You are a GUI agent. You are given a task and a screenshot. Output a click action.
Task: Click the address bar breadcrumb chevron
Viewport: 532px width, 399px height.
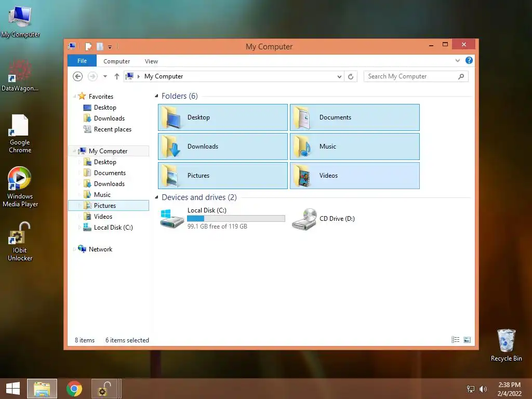tap(138, 76)
